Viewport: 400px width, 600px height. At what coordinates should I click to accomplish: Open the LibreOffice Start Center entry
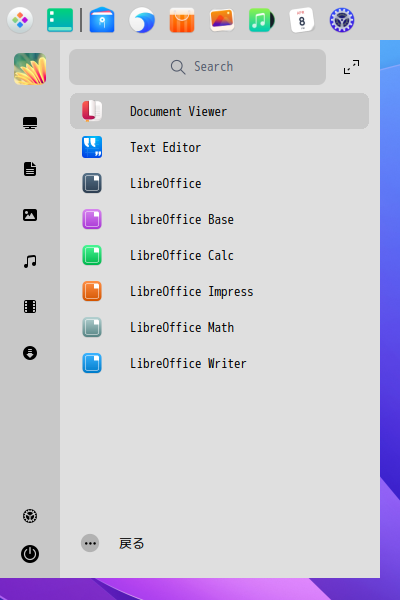pos(219,183)
